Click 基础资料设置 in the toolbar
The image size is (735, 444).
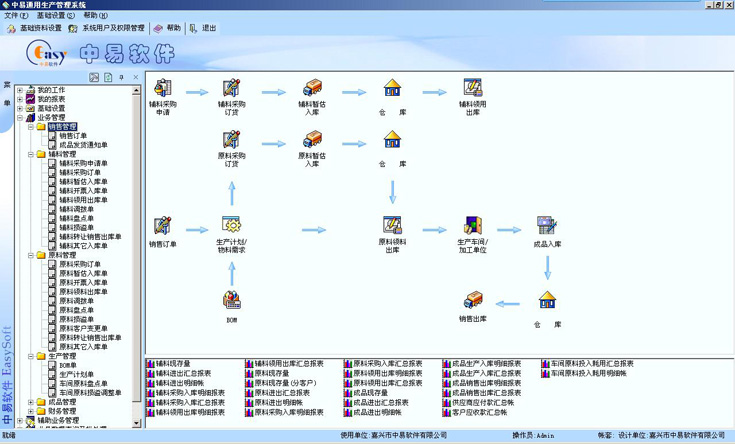tap(34, 29)
